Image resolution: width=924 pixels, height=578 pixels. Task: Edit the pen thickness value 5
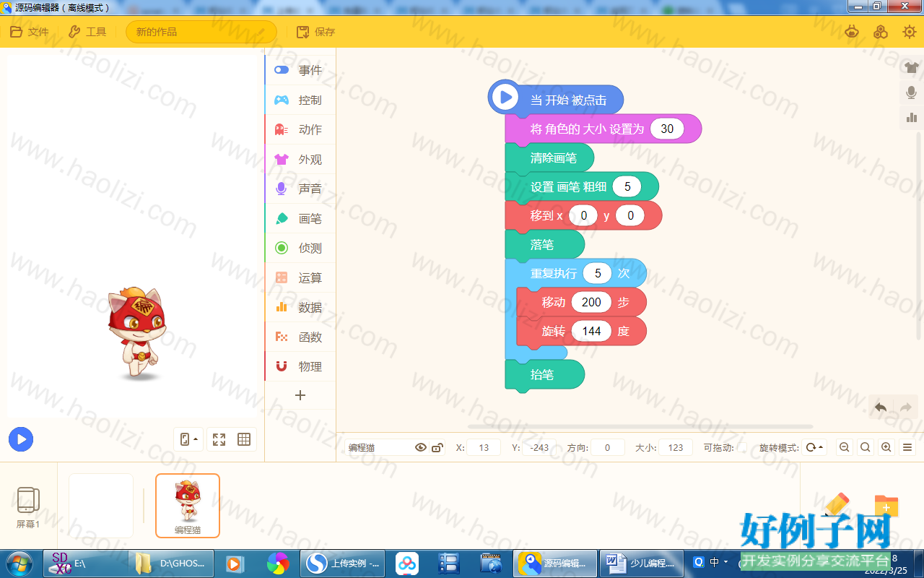(x=627, y=186)
